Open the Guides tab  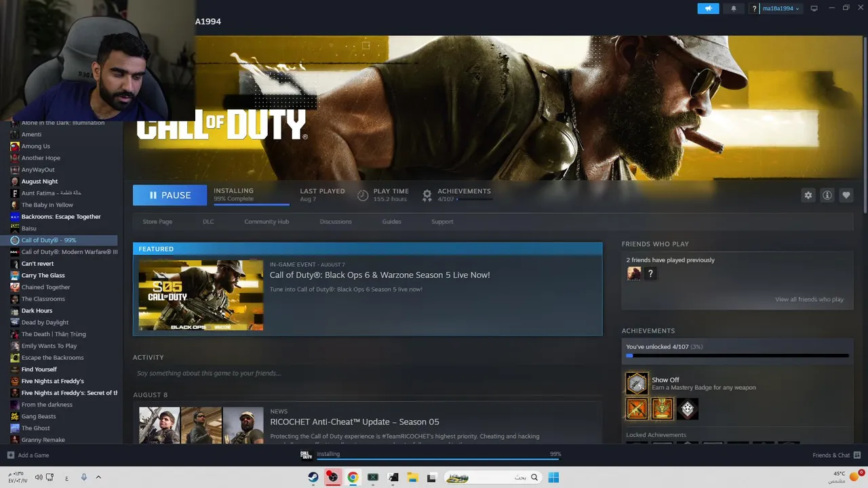tap(391, 222)
